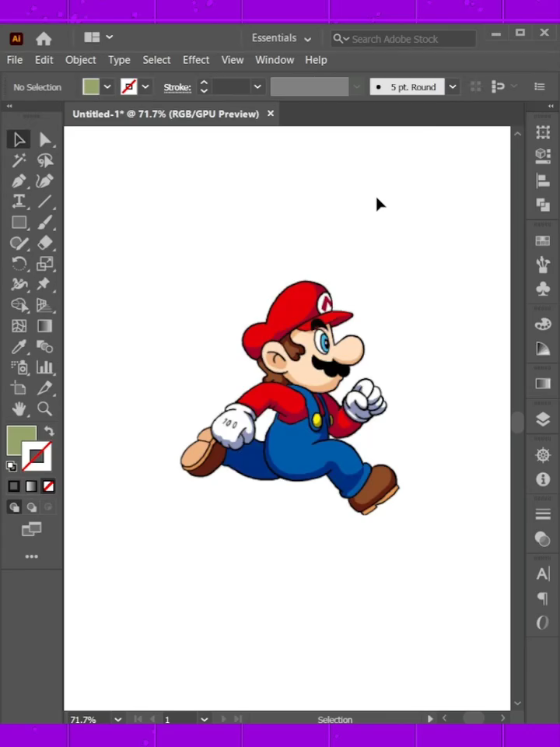Screen dimensions: 560x747
Task: Open the Window menu
Action: [275, 60]
